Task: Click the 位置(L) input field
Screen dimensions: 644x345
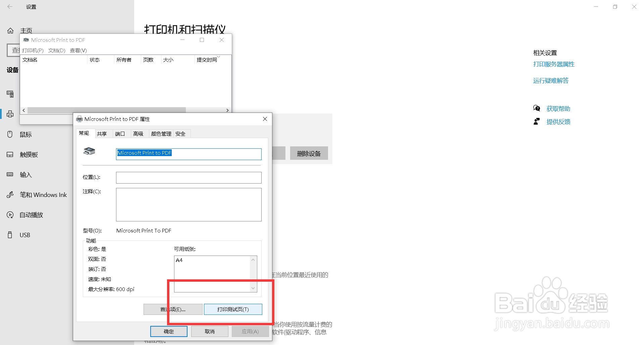Action: coord(189,178)
